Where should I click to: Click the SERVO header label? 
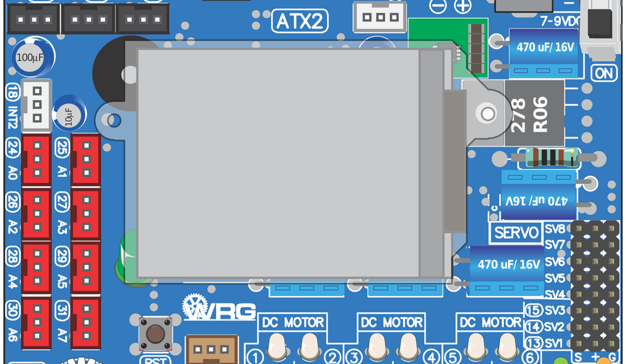(x=516, y=233)
